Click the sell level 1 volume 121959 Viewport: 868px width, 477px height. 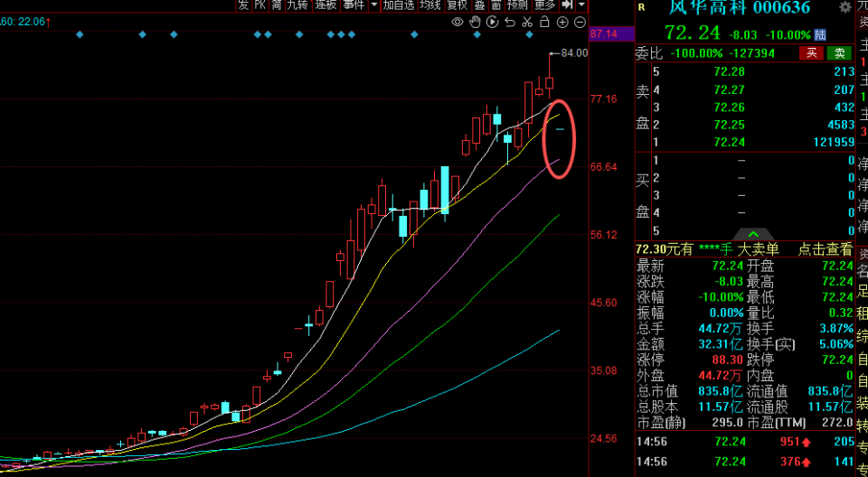(835, 142)
